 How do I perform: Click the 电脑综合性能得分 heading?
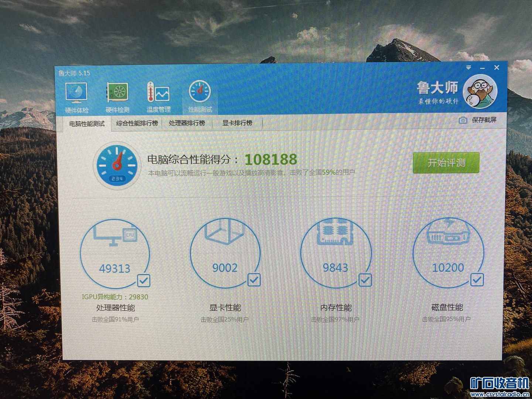point(193,160)
